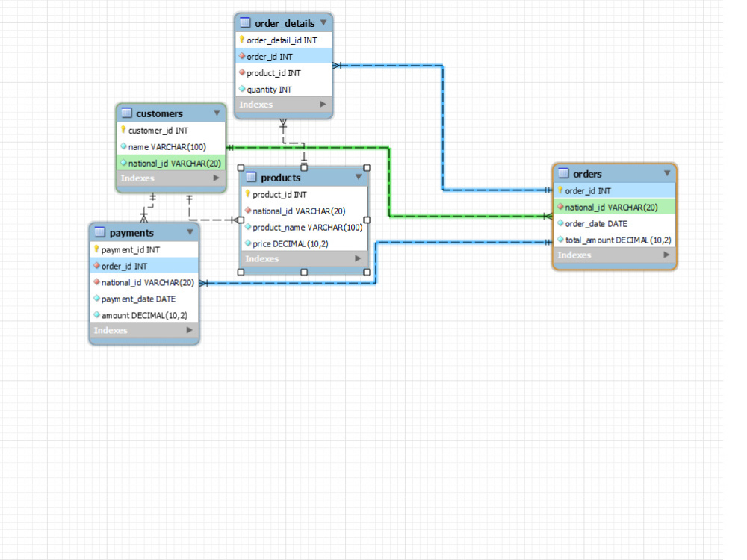Select green customers-to-orders relationship line
The height and width of the screenshot is (560, 747).
click(389, 181)
